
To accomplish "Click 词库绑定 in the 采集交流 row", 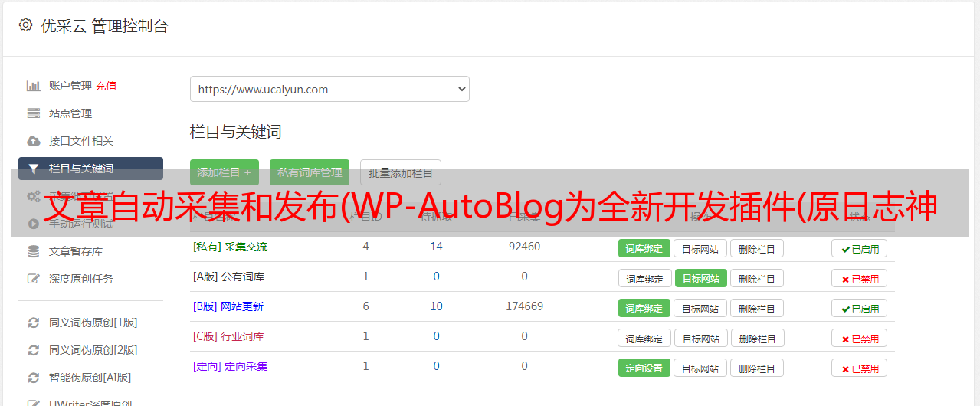I will click(644, 248).
